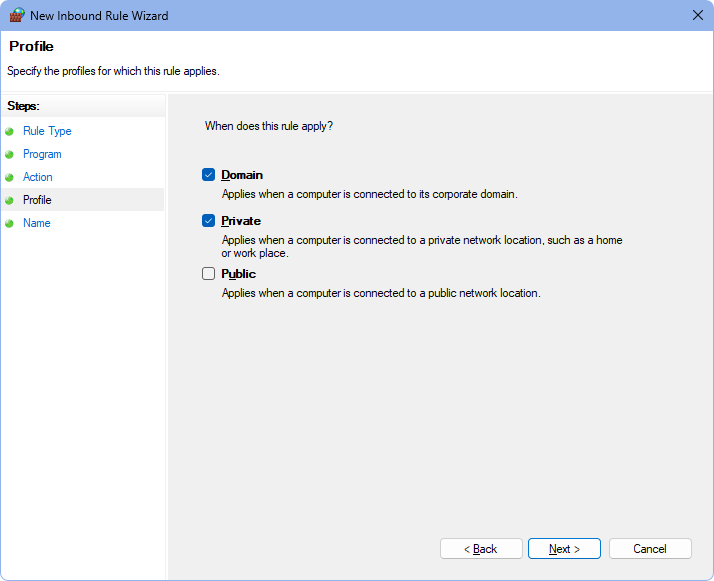Uncheck the Private profile checkbox
714x581 pixels.
[208, 221]
